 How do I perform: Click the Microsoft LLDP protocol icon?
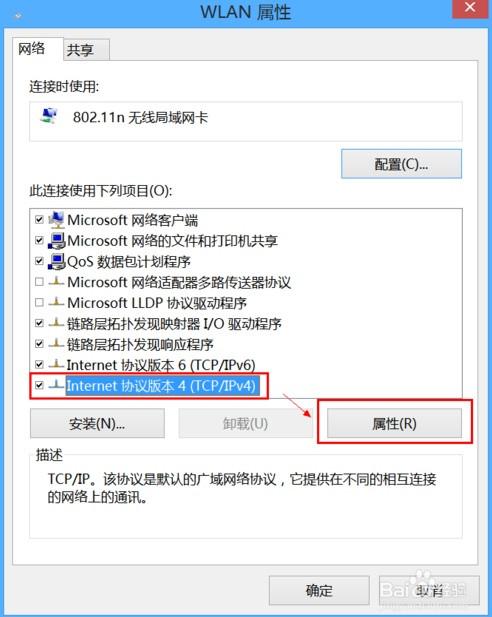[56, 302]
